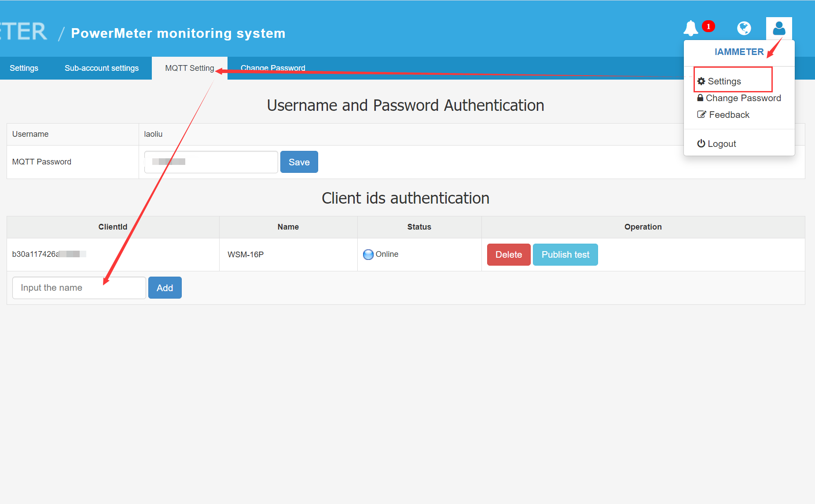Click the 'Input the name' text field
This screenshot has height=504, width=815.
(79, 288)
